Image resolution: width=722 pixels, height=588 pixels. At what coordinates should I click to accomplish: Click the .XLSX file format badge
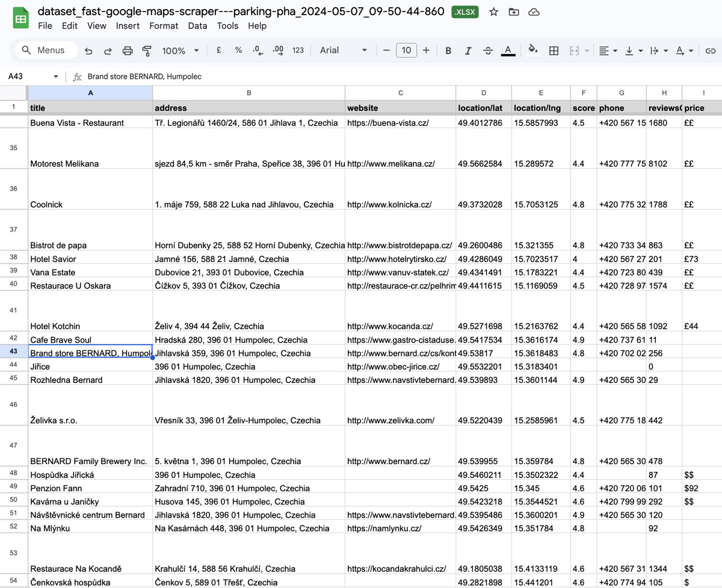coord(465,12)
